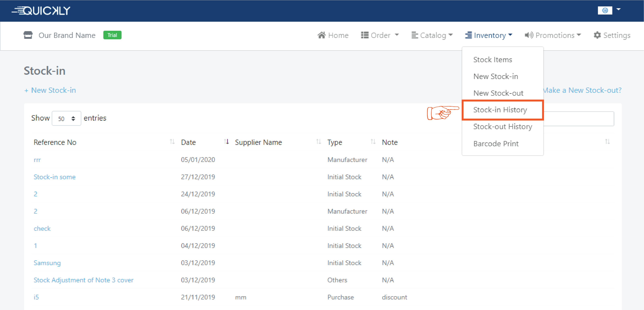644x310 pixels.
Task: Click the Promotions megaphone icon
Action: pyautogui.click(x=529, y=35)
